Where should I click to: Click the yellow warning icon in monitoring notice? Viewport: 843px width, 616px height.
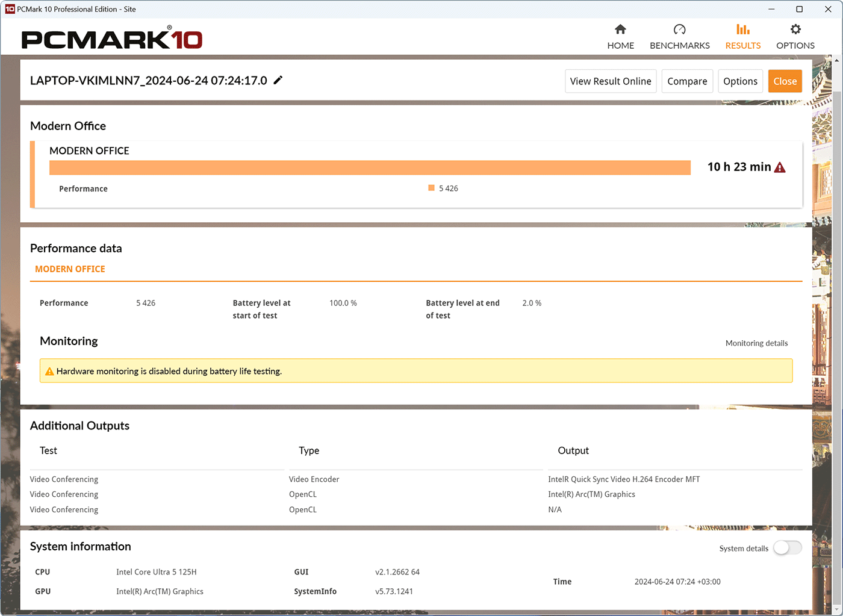pyautogui.click(x=49, y=372)
